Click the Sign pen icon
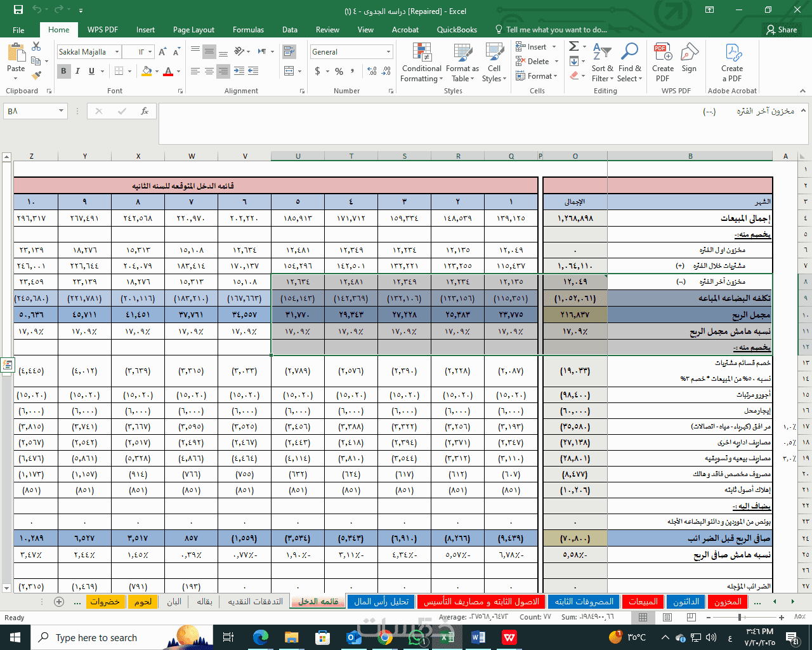This screenshot has height=650, width=812. pos(689,58)
